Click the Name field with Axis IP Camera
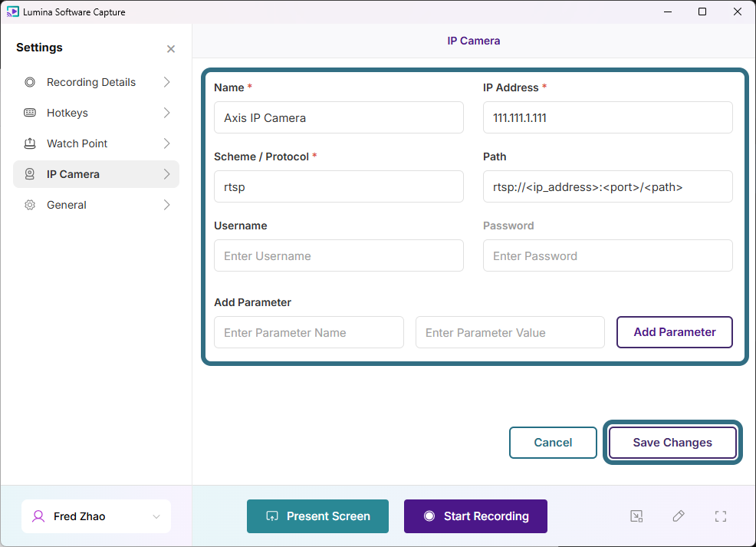The image size is (756, 547). coord(339,117)
